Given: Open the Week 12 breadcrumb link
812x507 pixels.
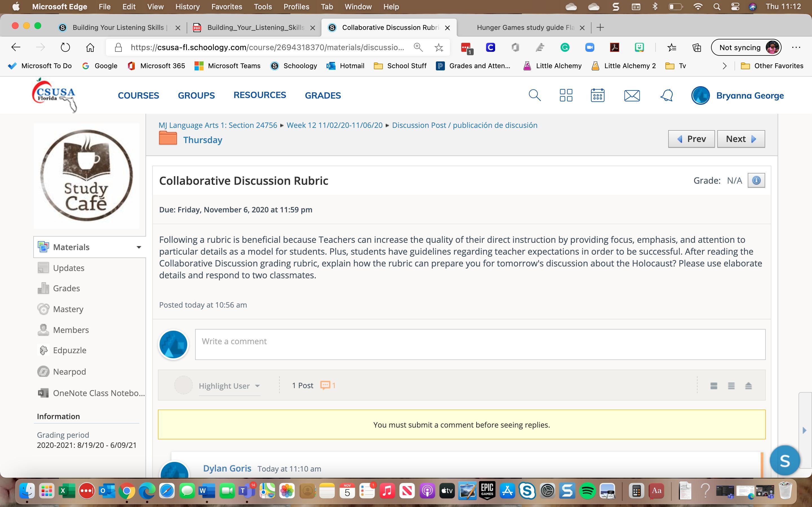Looking at the screenshot, I should click(334, 125).
